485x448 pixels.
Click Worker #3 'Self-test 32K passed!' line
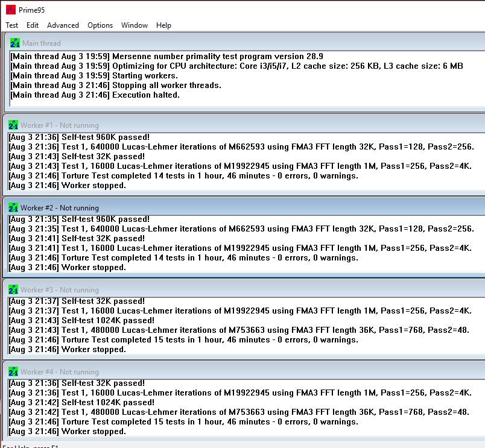[x=77, y=301]
